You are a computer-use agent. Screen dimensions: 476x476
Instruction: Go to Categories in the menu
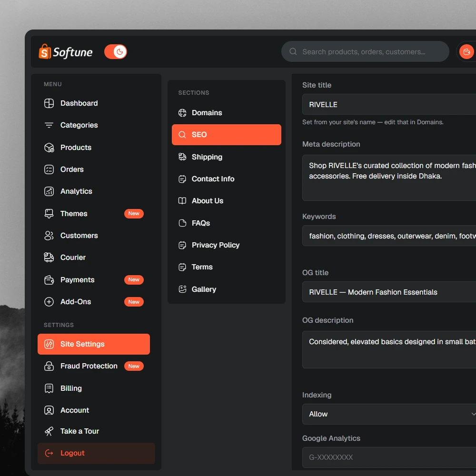(x=93, y=125)
